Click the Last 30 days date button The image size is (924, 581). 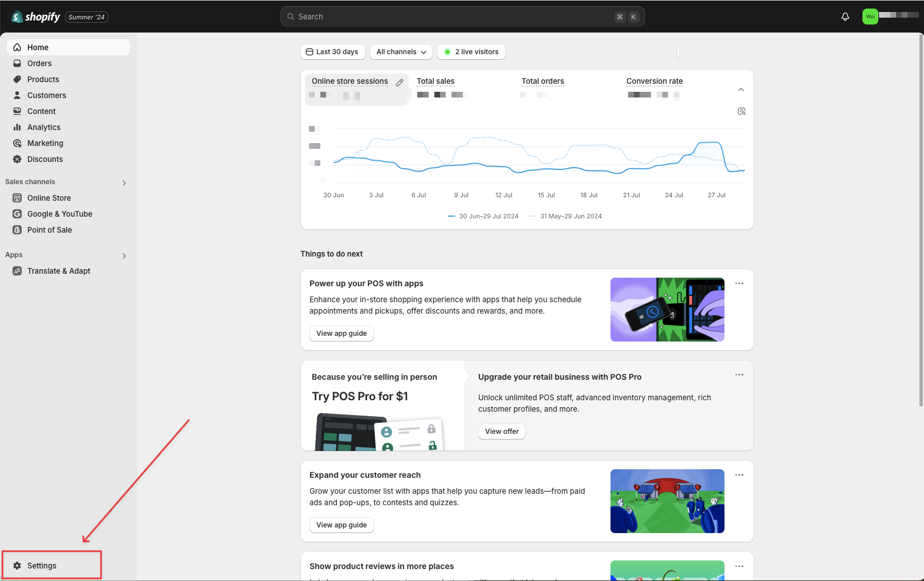pyautogui.click(x=332, y=52)
